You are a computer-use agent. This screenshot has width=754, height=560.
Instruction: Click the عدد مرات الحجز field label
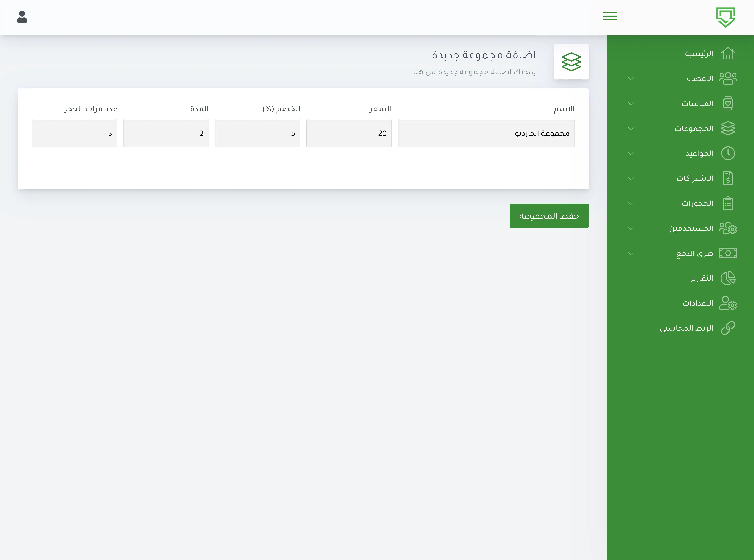(91, 109)
